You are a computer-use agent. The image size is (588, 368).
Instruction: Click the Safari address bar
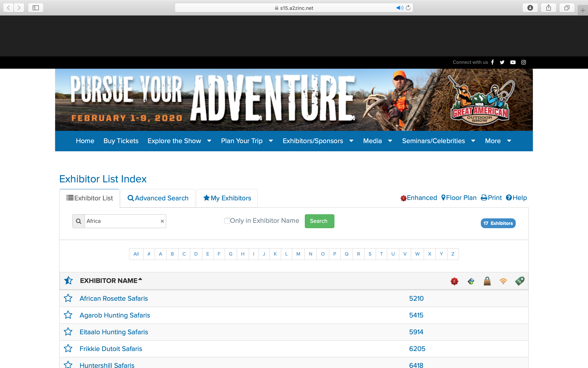click(x=294, y=8)
